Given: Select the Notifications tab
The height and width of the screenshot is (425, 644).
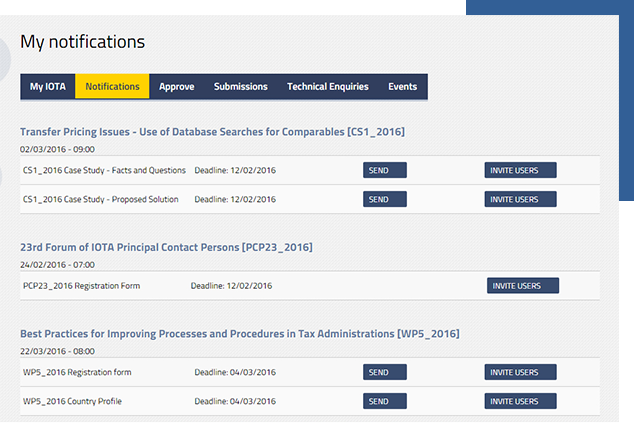Looking at the screenshot, I should (112, 87).
